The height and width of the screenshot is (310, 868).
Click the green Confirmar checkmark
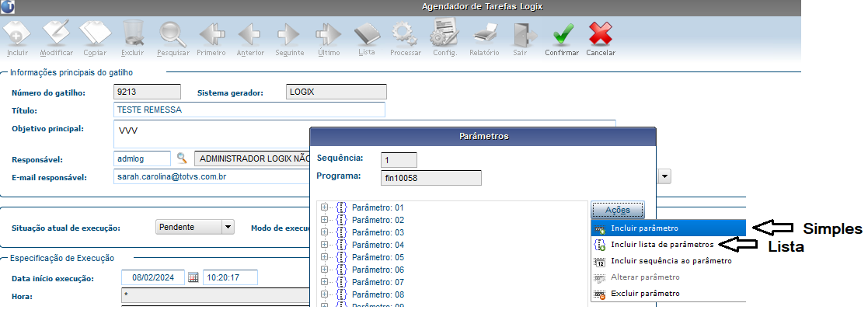point(563,34)
